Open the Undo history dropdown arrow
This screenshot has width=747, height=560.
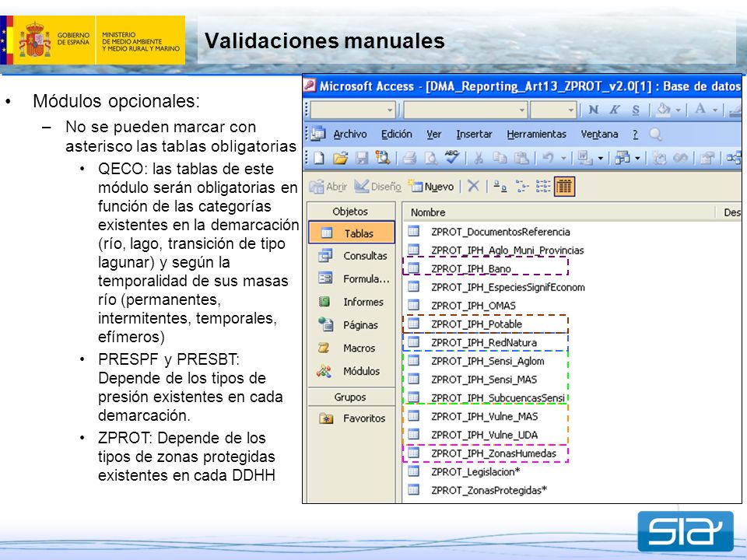pos(563,158)
